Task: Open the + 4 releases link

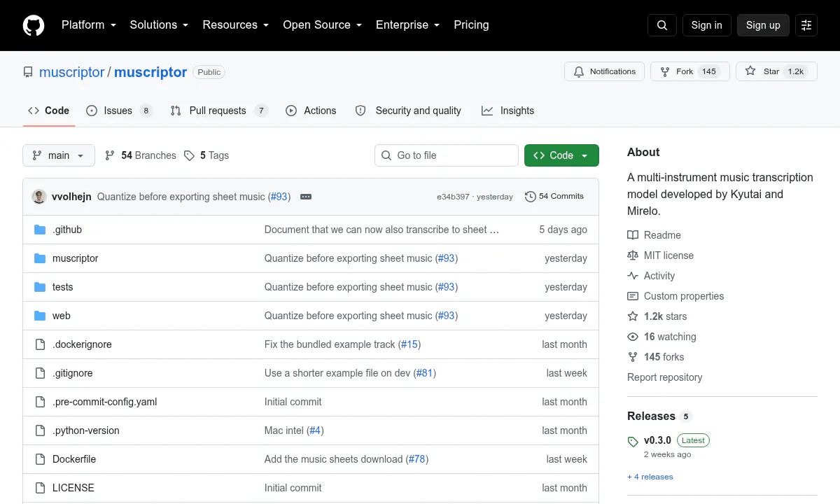Action: point(650,477)
